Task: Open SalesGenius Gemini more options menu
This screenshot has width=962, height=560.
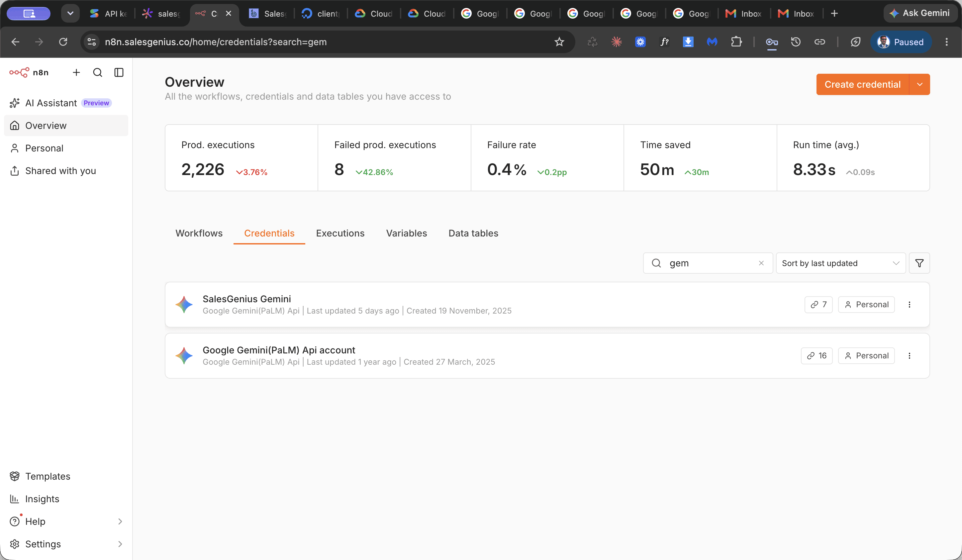Action: tap(909, 305)
